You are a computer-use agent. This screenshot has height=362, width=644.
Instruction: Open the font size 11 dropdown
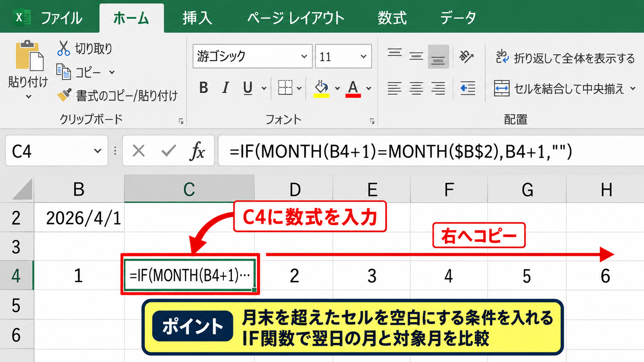point(363,57)
